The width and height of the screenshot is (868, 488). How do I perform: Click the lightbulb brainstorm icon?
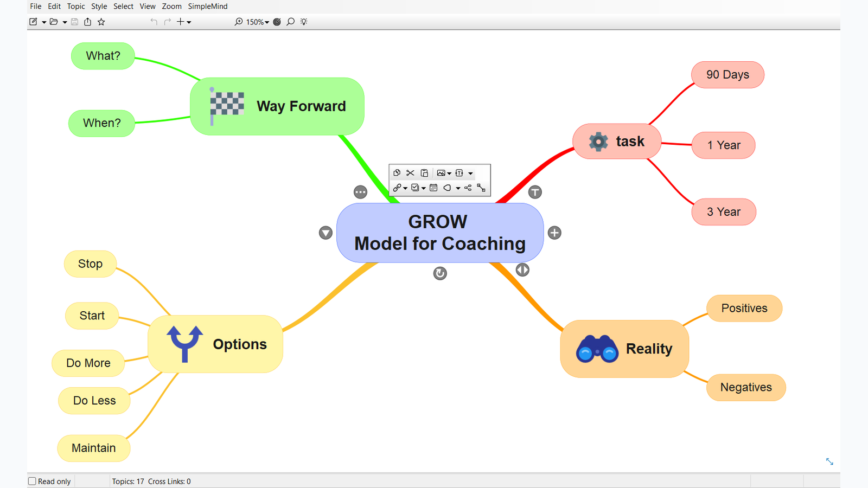pos(304,22)
